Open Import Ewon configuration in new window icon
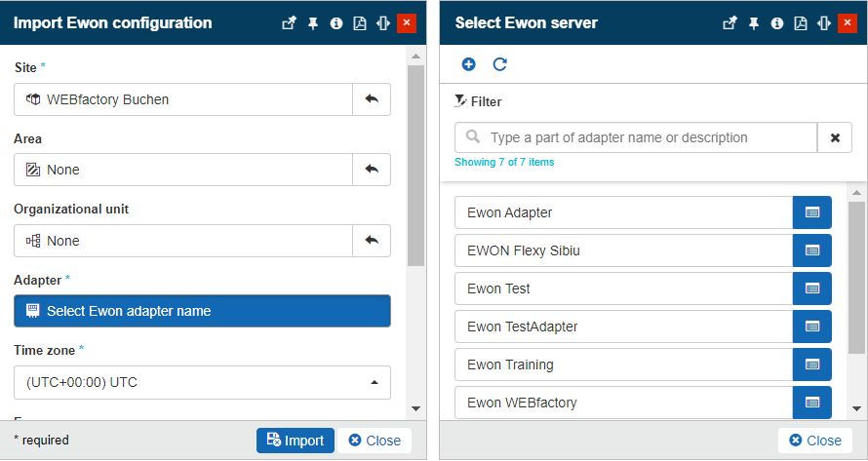Screen dimensions: 868x461 pyautogui.click(x=289, y=23)
